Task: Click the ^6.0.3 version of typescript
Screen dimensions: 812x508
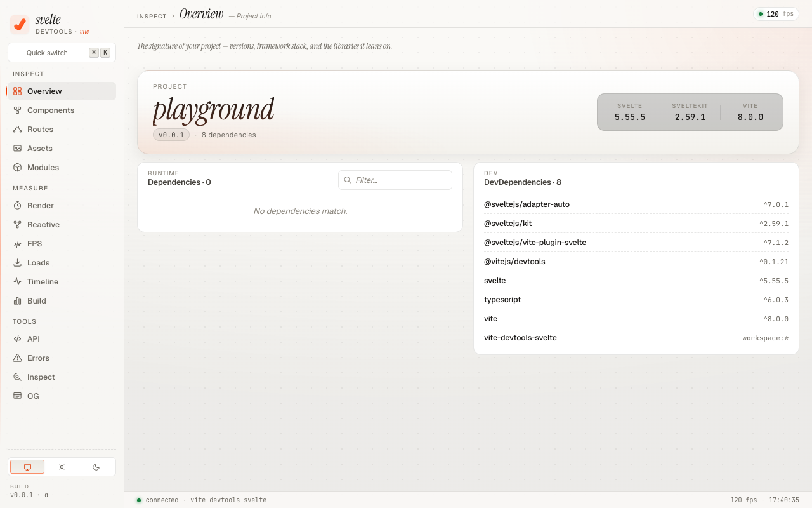Action: pos(776,300)
